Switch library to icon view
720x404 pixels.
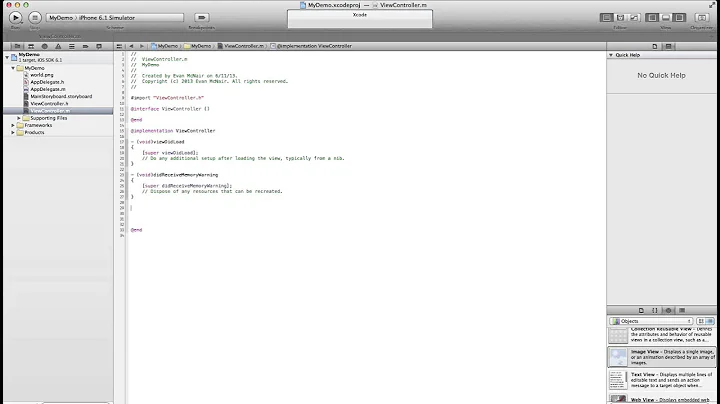coord(701,321)
